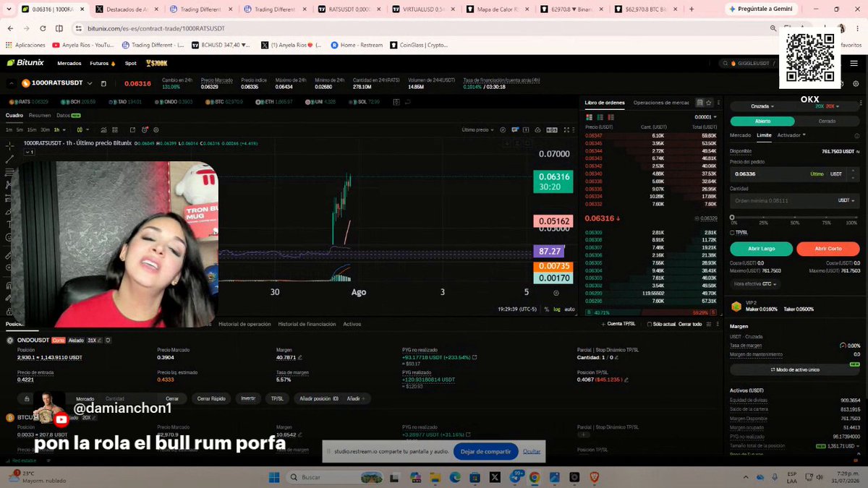Click the 'Precio del pedido' price field
Screen dimensions: 868x488
pyautogui.click(x=794, y=174)
